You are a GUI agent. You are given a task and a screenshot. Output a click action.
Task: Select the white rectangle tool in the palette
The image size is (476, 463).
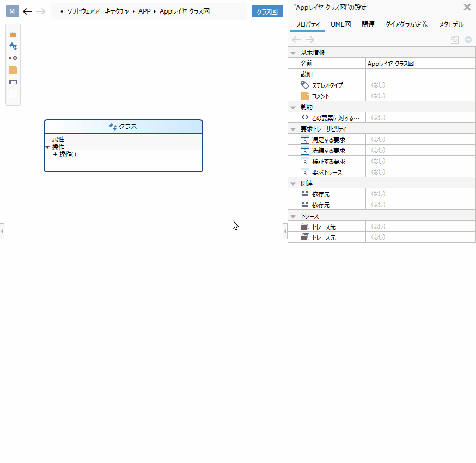click(13, 94)
